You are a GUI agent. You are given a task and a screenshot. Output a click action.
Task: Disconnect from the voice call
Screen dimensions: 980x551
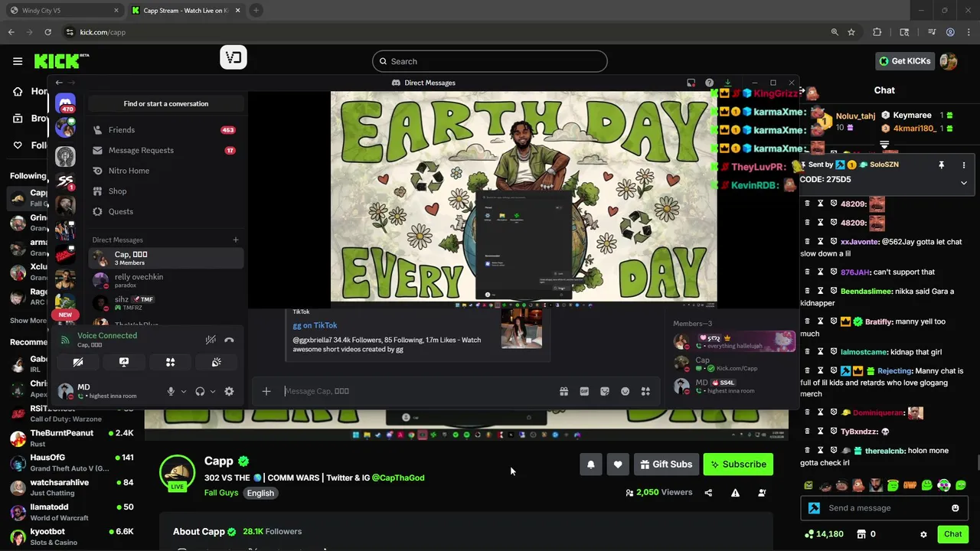pyautogui.click(x=229, y=340)
